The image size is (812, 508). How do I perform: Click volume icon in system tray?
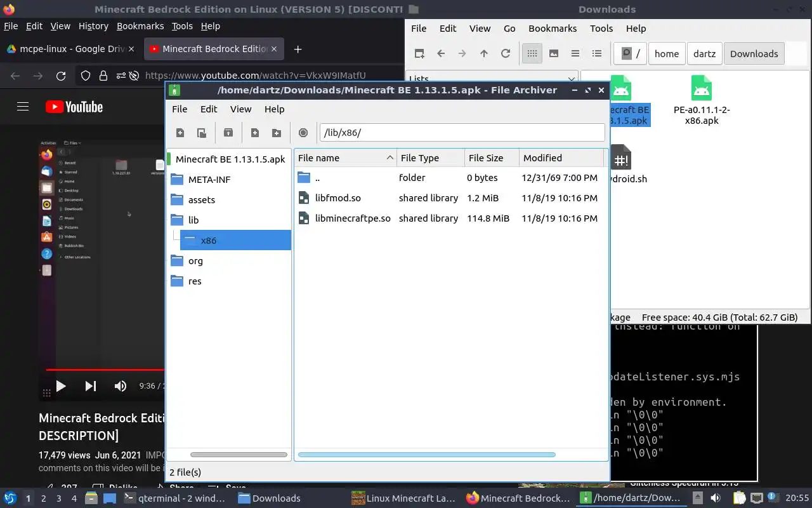[715, 498]
